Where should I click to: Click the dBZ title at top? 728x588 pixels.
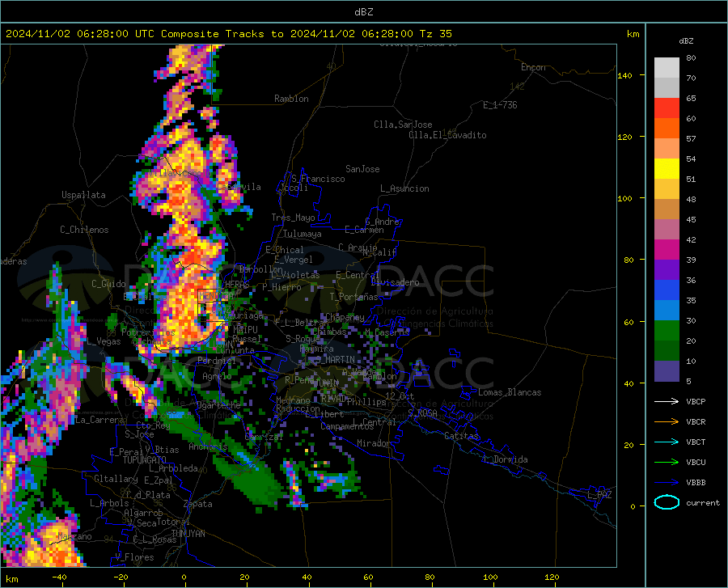pyautogui.click(x=363, y=12)
